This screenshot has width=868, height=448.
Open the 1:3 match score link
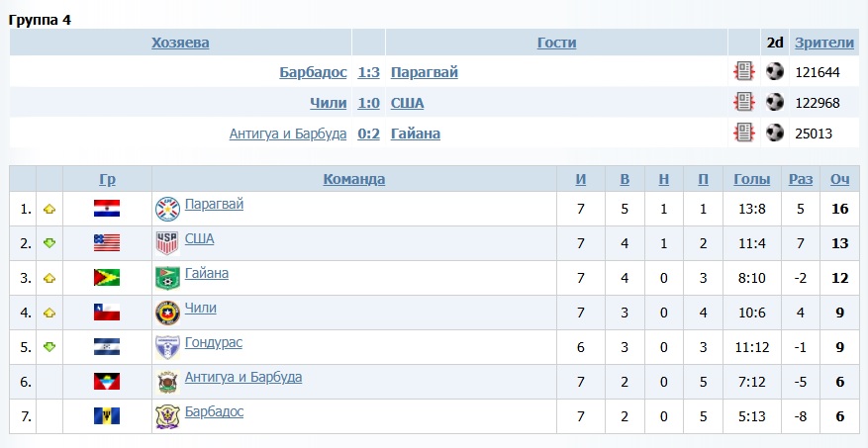click(x=368, y=72)
